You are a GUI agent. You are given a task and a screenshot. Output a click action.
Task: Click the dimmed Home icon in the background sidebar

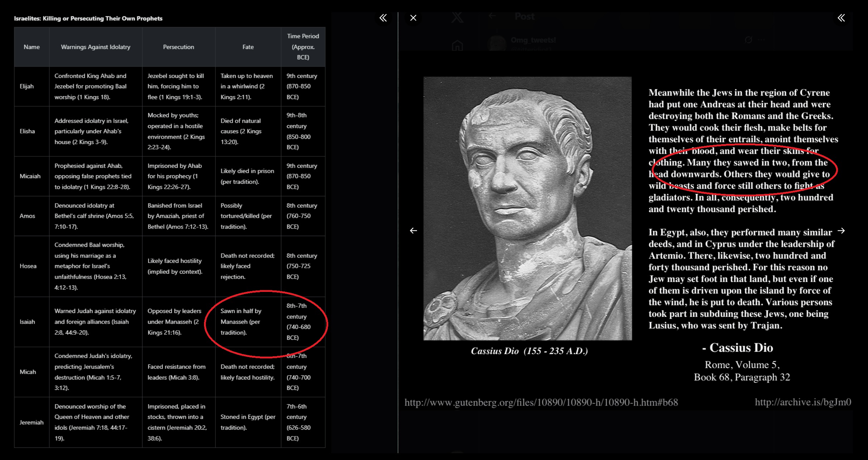(457, 45)
